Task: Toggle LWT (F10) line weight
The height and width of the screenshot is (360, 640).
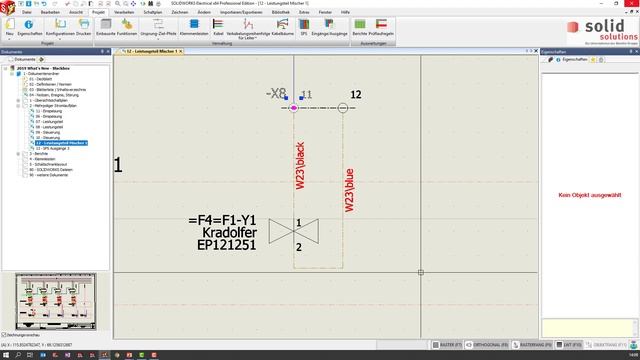Action: [569, 345]
